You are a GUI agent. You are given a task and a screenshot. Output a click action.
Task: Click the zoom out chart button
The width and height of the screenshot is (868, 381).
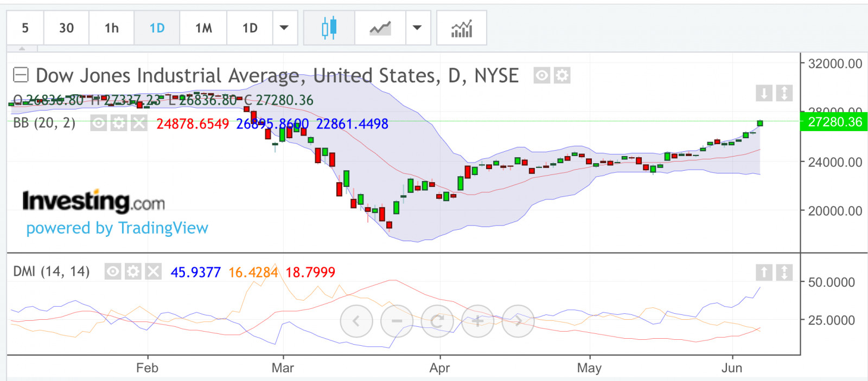(397, 321)
